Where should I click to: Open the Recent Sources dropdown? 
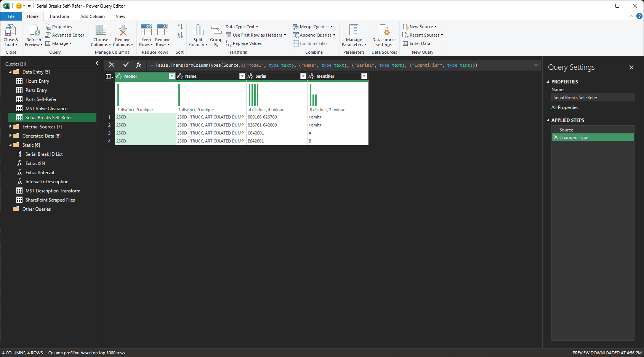423,35
